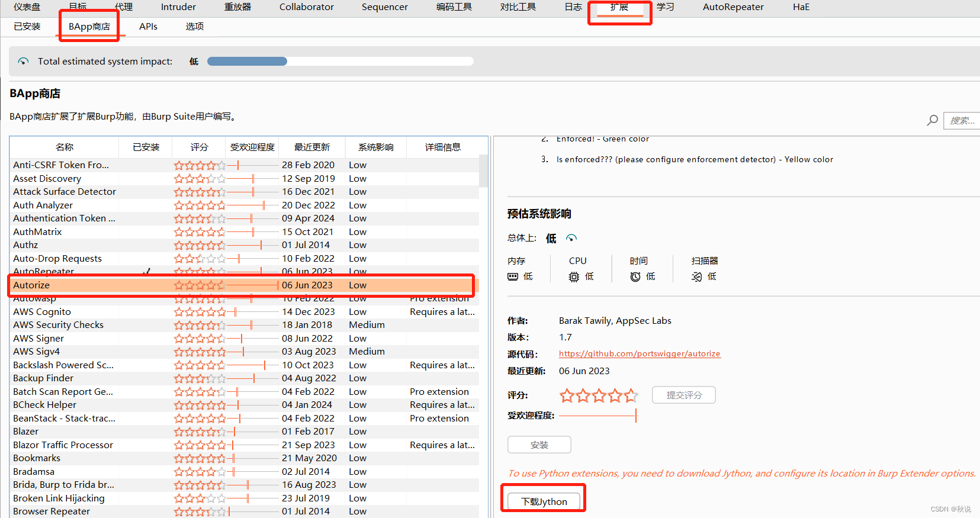Image resolution: width=980 pixels, height=518 pixels.
Task: Open the Sequencer tab
Action: pyautogui.click(x=385, y=7)
